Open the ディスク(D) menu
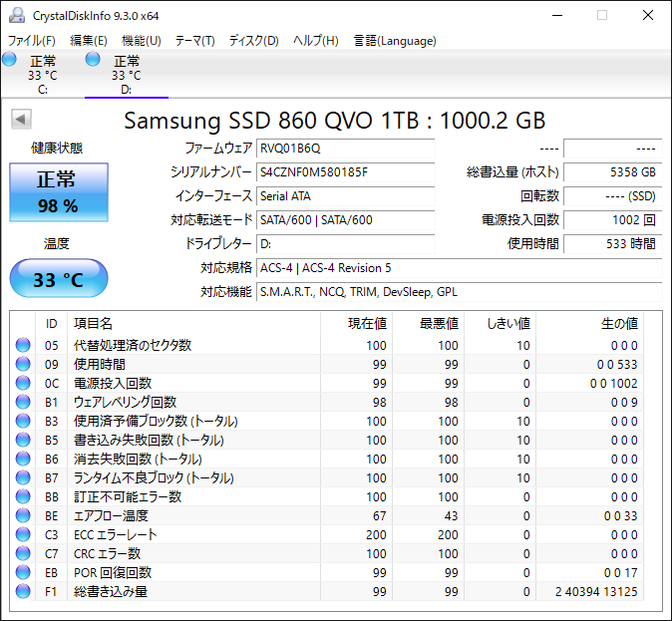This screenshot has width=672, height=621. pos(253,41)
